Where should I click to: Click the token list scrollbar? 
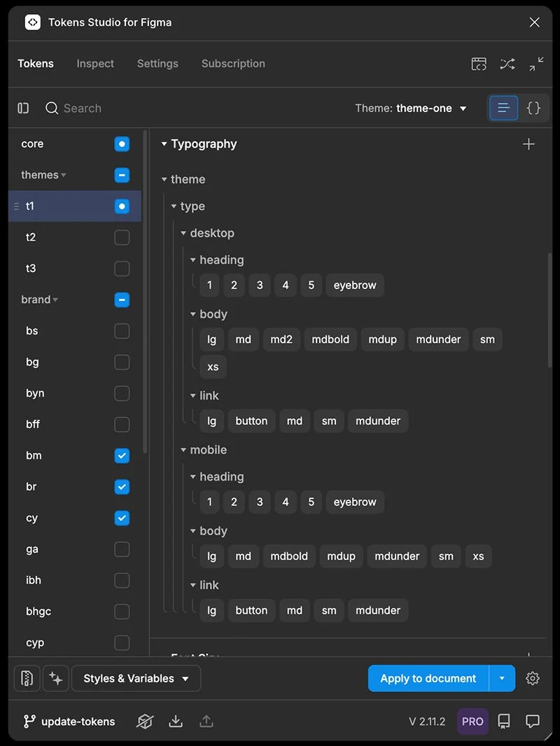(549, 310)
